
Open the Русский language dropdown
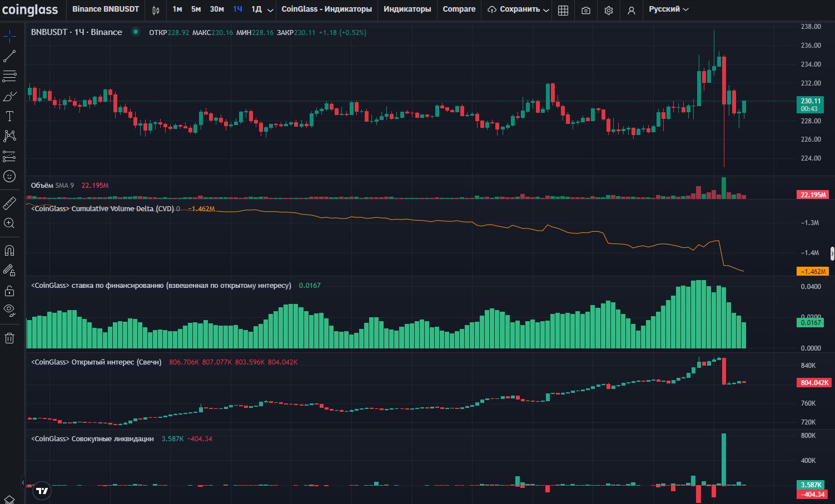coord(669,9)
